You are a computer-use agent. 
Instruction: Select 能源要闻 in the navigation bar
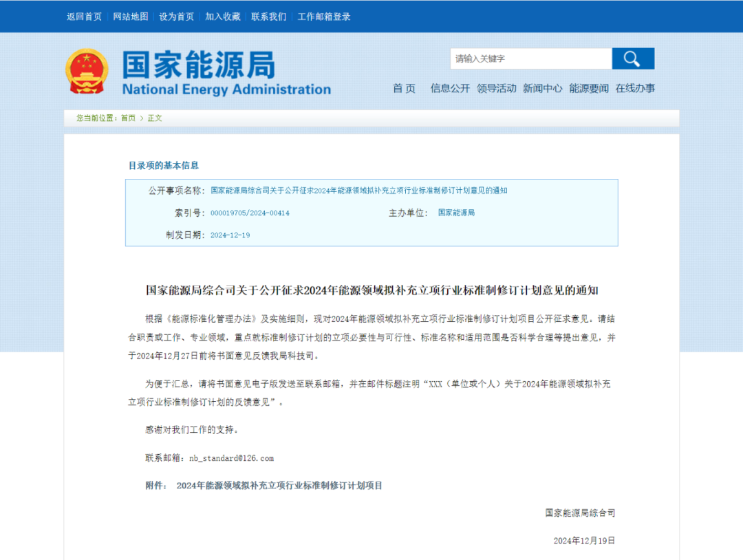coord(589,88)
